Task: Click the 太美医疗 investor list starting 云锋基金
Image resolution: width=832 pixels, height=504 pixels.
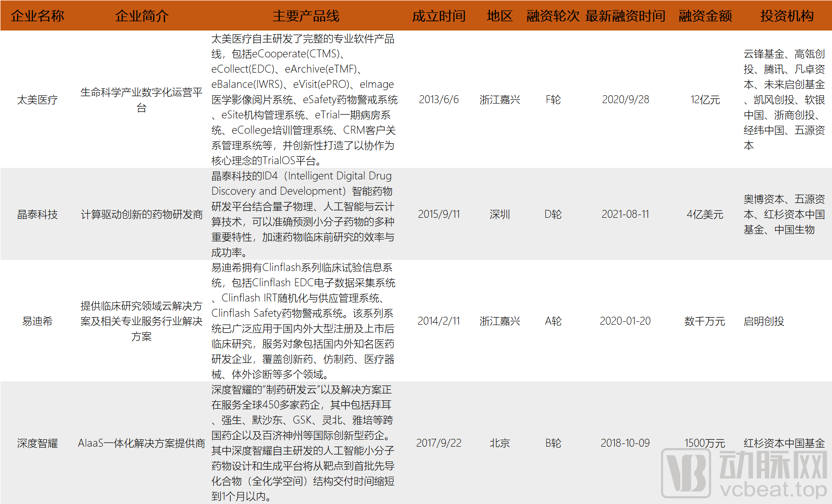Action: (784, 100)
